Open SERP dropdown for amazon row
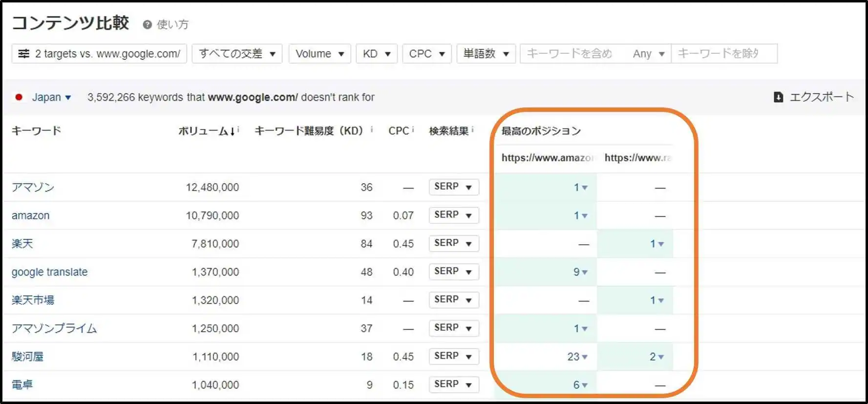Viewport: 868px width, 404px height. click(x=454, y=215)
